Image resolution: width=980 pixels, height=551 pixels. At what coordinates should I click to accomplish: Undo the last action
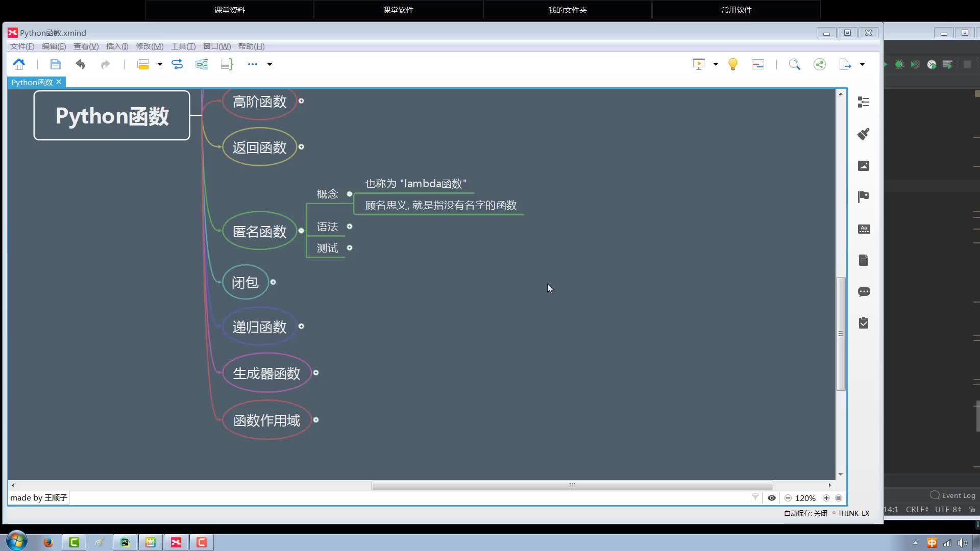[80, 64]
